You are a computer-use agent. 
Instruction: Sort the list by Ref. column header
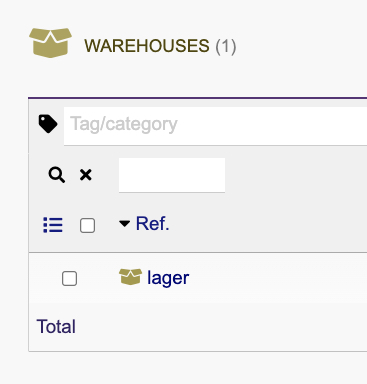pos(152,223)
